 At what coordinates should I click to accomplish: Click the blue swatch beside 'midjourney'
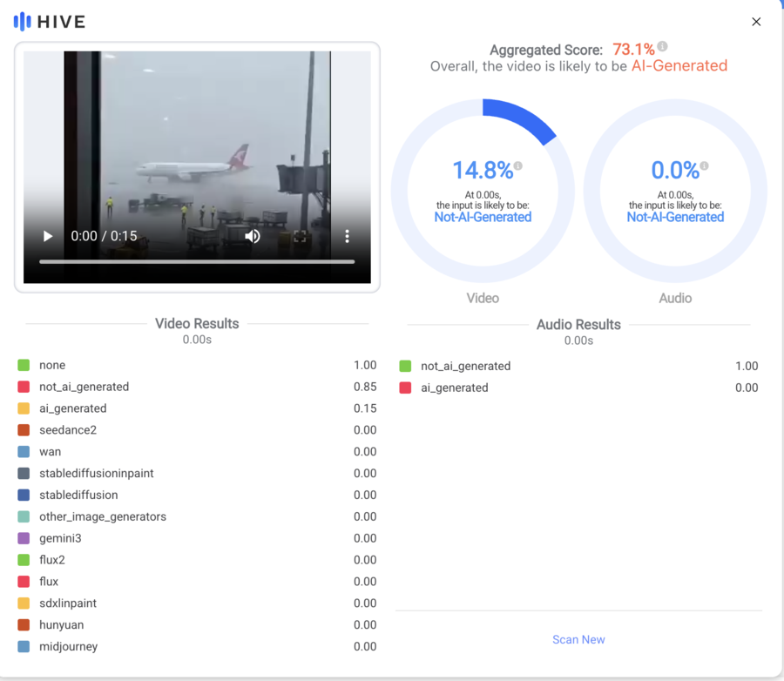click(x=24, y=646)
